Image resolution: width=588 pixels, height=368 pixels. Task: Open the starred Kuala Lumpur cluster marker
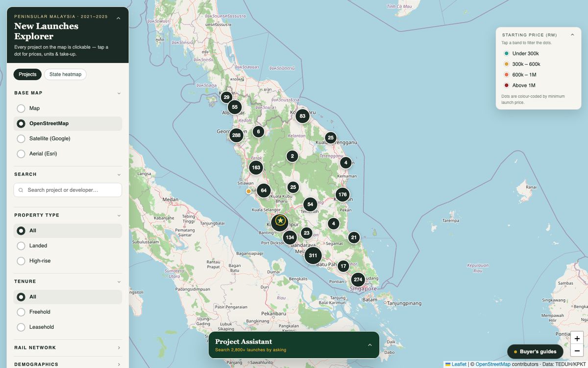click(280, 222)
